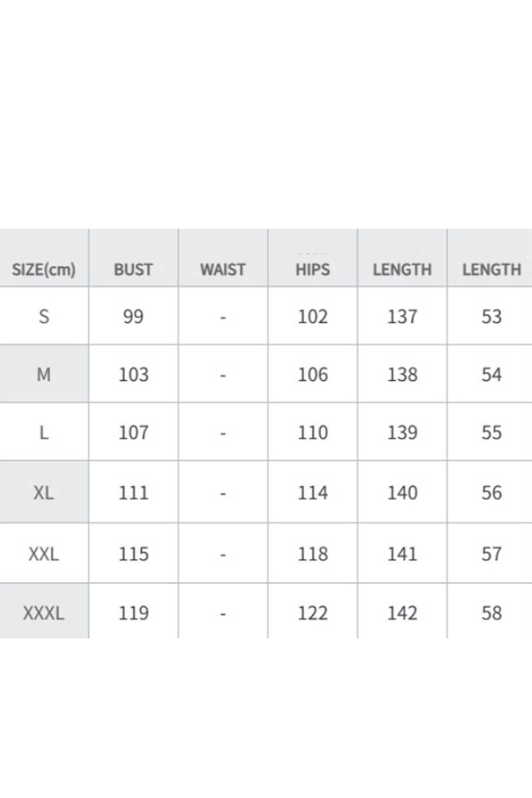Click the XL size row label
The height and width of the screenshot is (798, 532).
click(x=44, y=493)
